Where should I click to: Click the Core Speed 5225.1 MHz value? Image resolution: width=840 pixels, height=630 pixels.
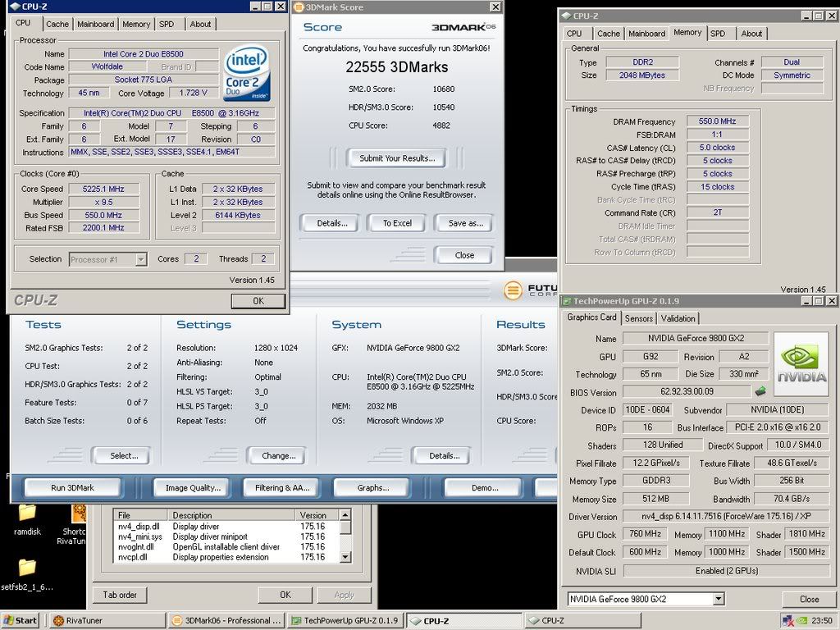click(103, 189)
